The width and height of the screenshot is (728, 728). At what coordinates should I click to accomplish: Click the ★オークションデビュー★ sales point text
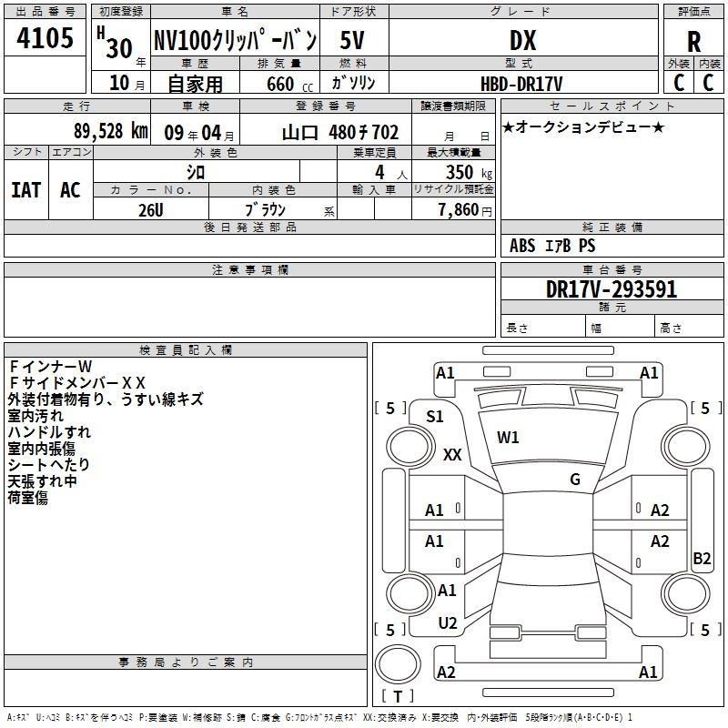(582, 126)
